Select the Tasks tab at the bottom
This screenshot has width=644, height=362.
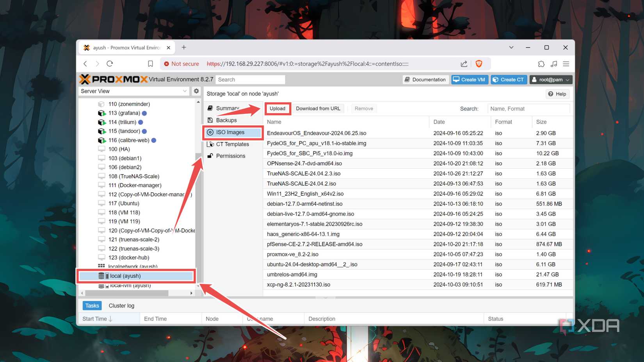click(92, 305)
